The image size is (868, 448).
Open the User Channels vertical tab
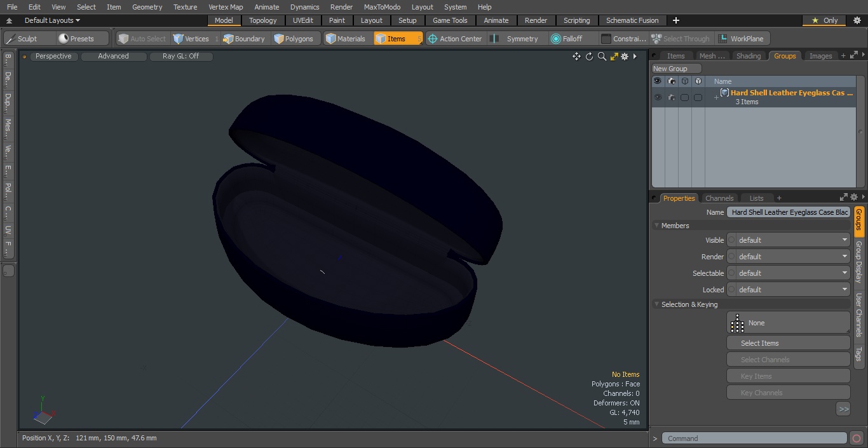858,314
